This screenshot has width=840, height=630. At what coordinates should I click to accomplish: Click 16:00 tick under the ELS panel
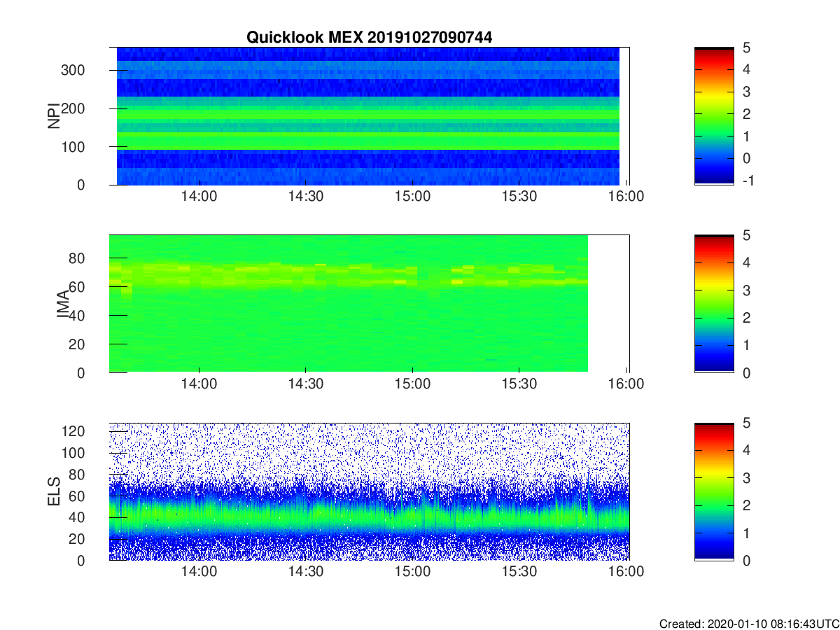point(626,572)
